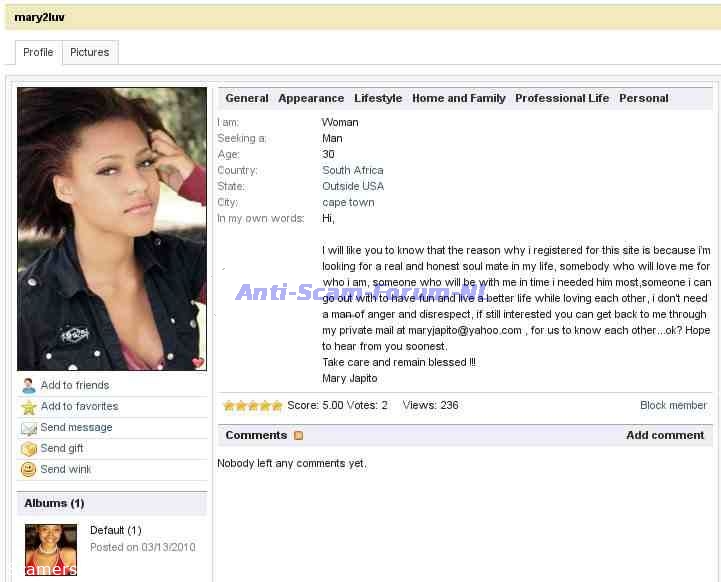721x582 pixels.
Task: Click the Send wink smiley icon
Action: click(x=28, y=470)
